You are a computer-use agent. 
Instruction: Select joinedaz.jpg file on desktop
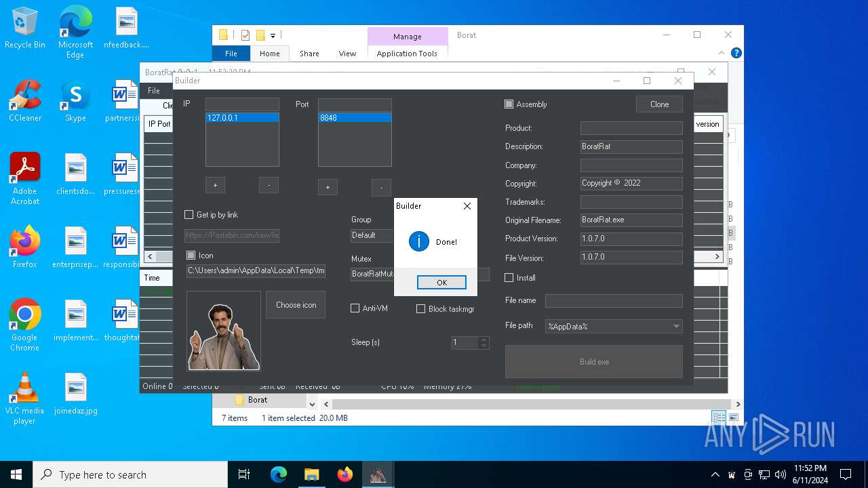tap(75, 394)
